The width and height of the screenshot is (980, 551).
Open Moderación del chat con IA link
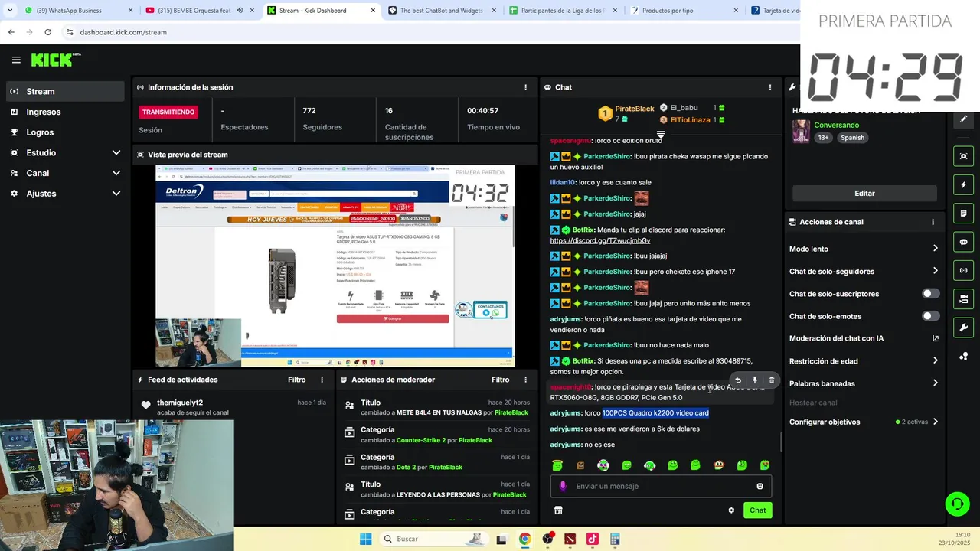(936, 338)
